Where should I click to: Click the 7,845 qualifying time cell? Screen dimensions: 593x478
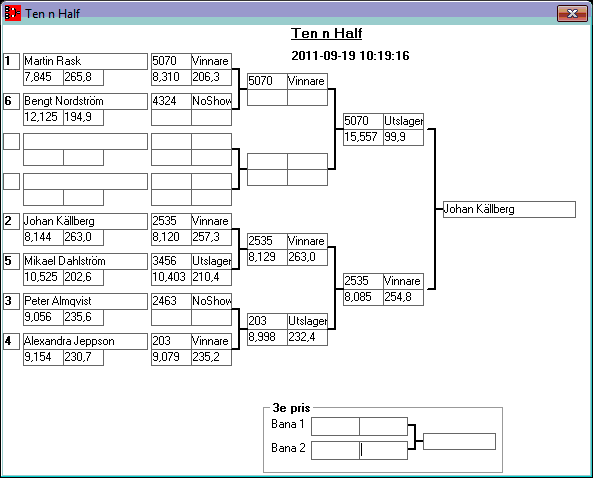pos(43,78)
